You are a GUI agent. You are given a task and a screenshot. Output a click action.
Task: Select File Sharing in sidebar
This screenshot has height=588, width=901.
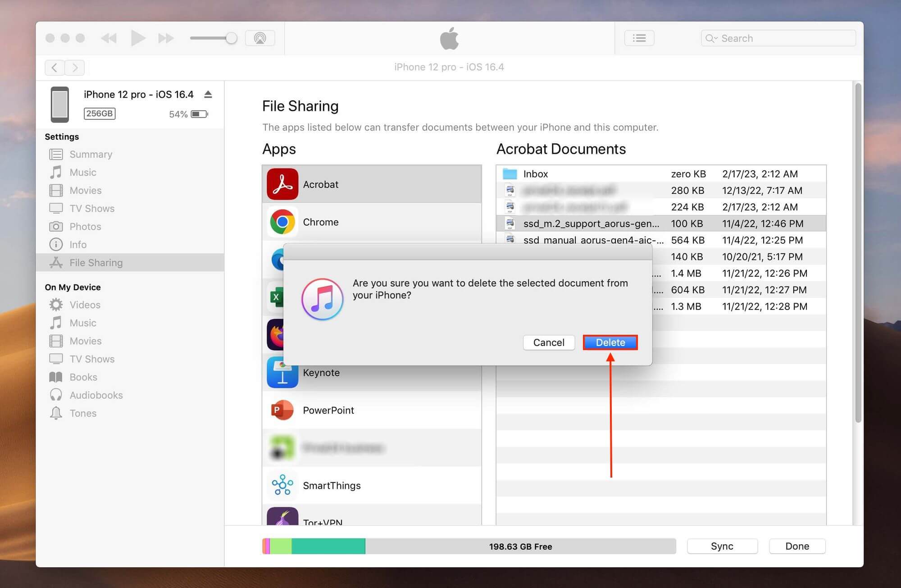[x=130, y=263]
